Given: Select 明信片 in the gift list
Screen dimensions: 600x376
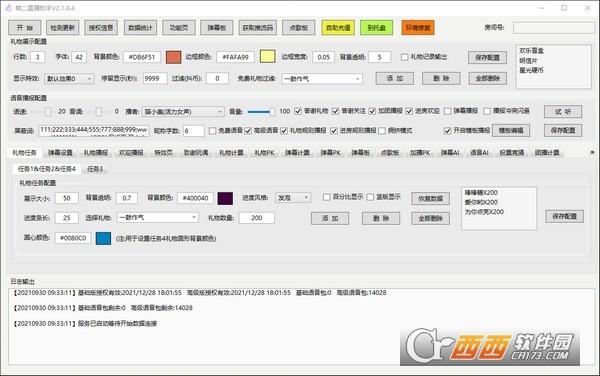Looking at the screenshot, I should pos(528,60).
